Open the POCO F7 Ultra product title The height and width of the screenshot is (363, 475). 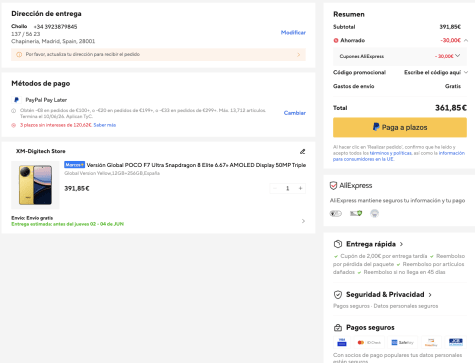(x=196, y=165)
